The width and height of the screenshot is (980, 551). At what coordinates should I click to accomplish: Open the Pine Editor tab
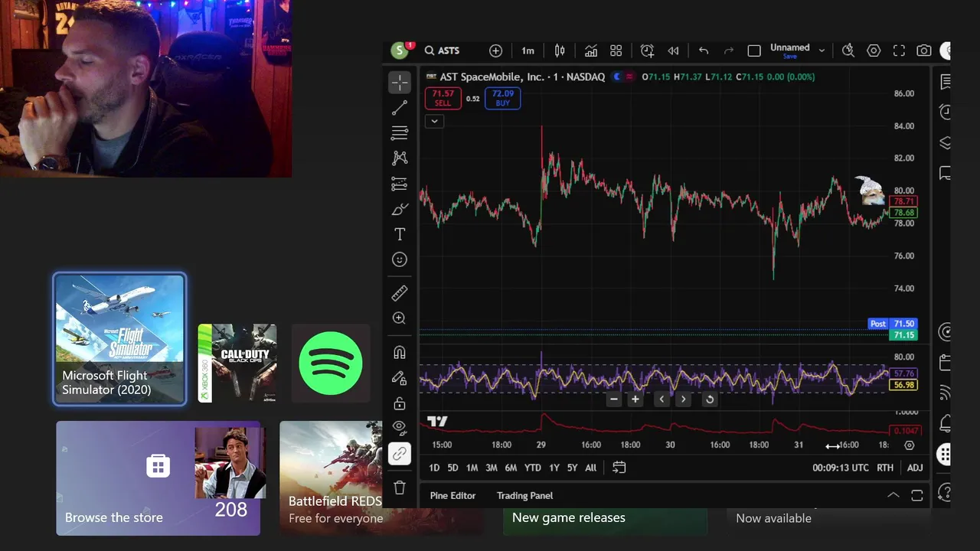pyautogui.click(x=452, y=496)
